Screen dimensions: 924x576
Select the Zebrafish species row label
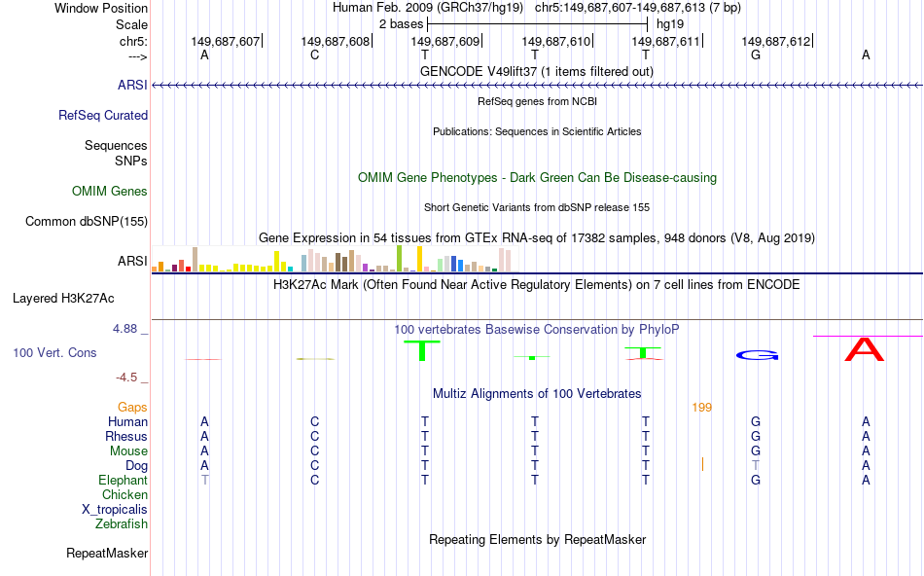click(x=122, y=523)
